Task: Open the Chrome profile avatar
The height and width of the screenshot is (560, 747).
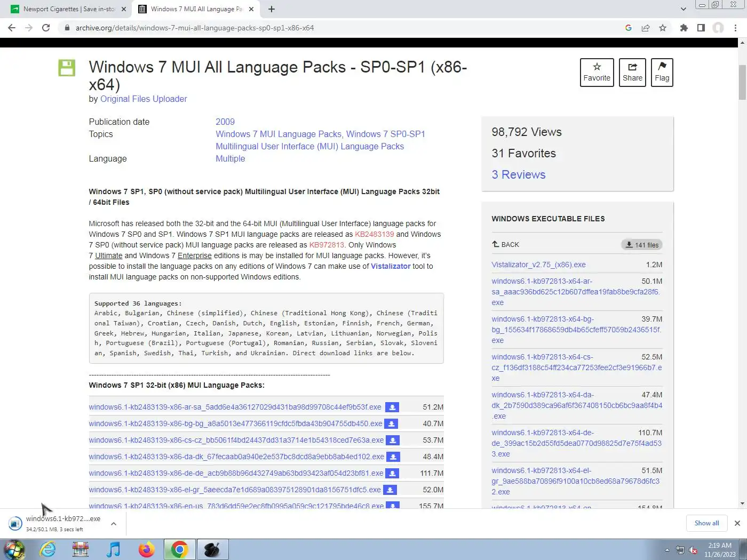Action: click(719, 28)
